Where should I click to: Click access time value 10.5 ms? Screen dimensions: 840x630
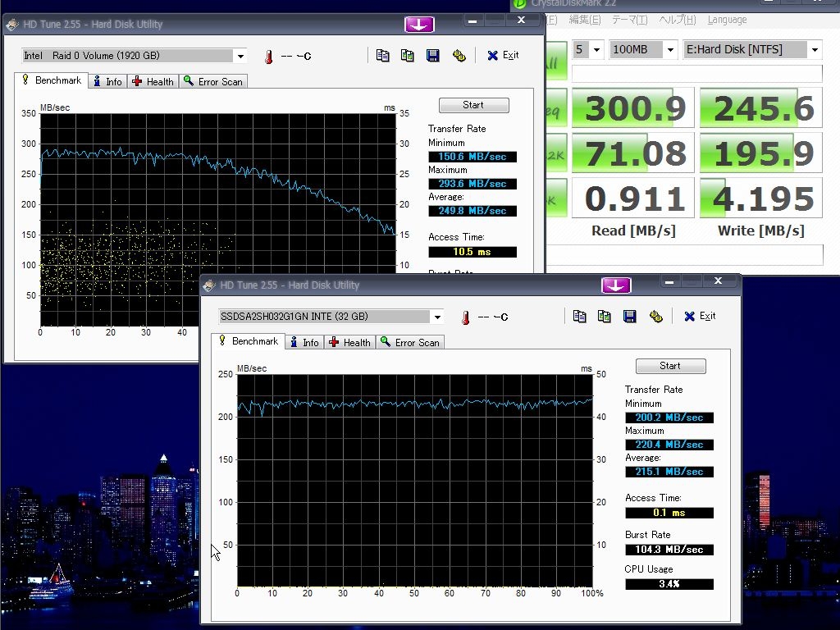[x=472, y=252]
